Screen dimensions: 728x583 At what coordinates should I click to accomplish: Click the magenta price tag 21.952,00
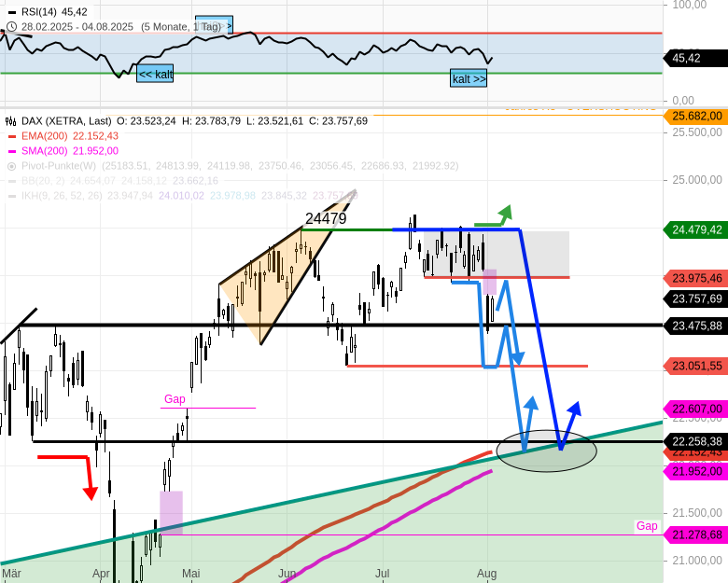(694, 472)
